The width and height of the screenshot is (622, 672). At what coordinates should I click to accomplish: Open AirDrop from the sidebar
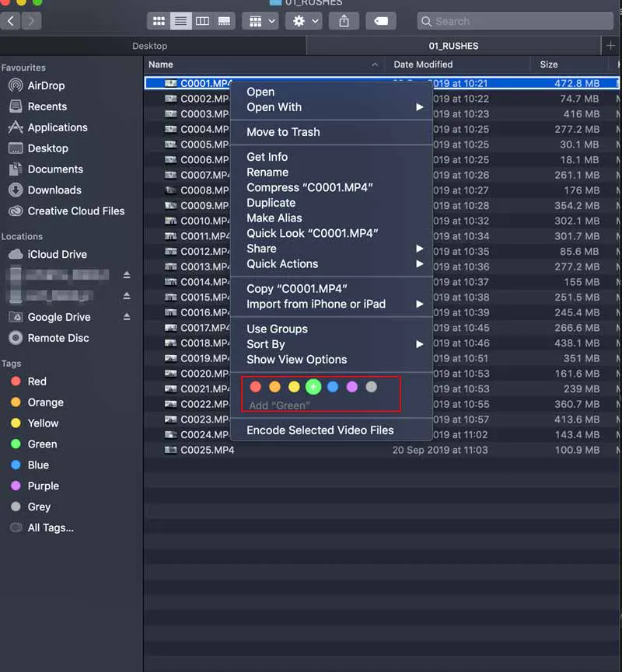click(x=46, y=85)
